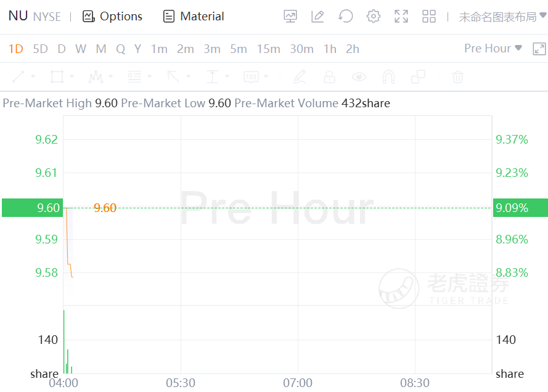Expand the Pre Hour dropdown
This screenshot has width=548, height=392.
(x=493, y=49)
